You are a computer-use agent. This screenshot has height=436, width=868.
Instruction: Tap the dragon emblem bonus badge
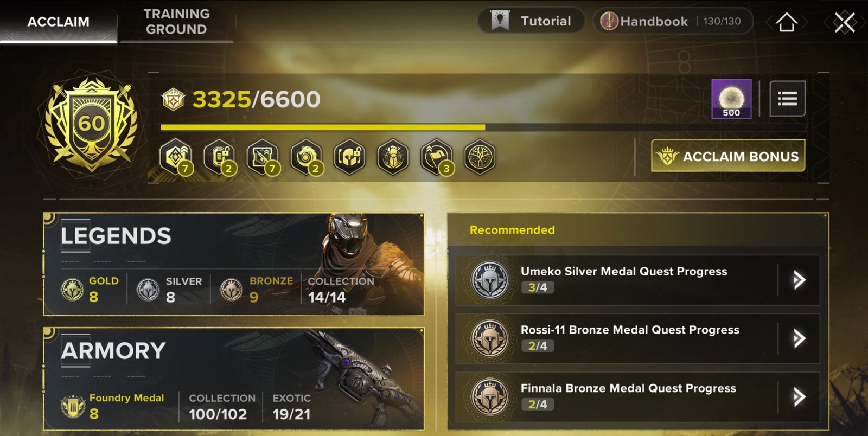(306, 157)
